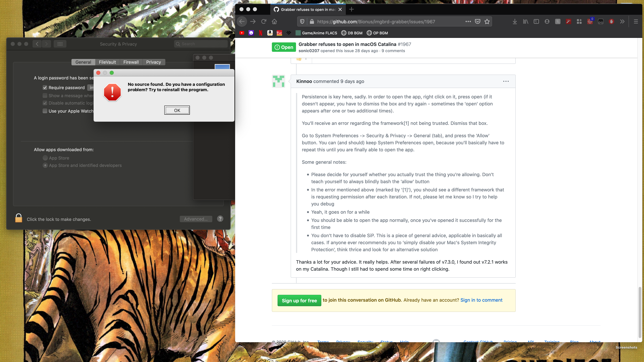Image resolution: width=644 pixels, height=362 pixels.
Task: Toggle the Firefox sidebar view
Action: (536, 22)
